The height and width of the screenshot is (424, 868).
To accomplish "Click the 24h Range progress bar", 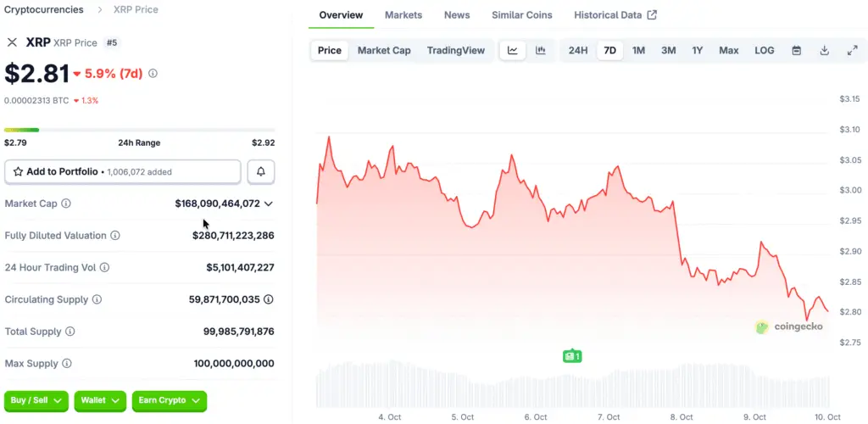I will coord(139,130).
